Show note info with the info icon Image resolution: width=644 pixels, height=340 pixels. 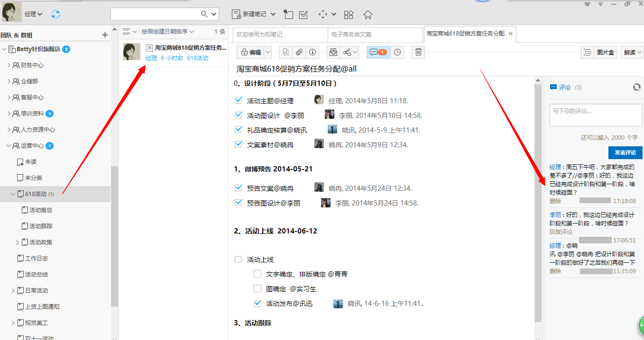[x=313, y=52]
